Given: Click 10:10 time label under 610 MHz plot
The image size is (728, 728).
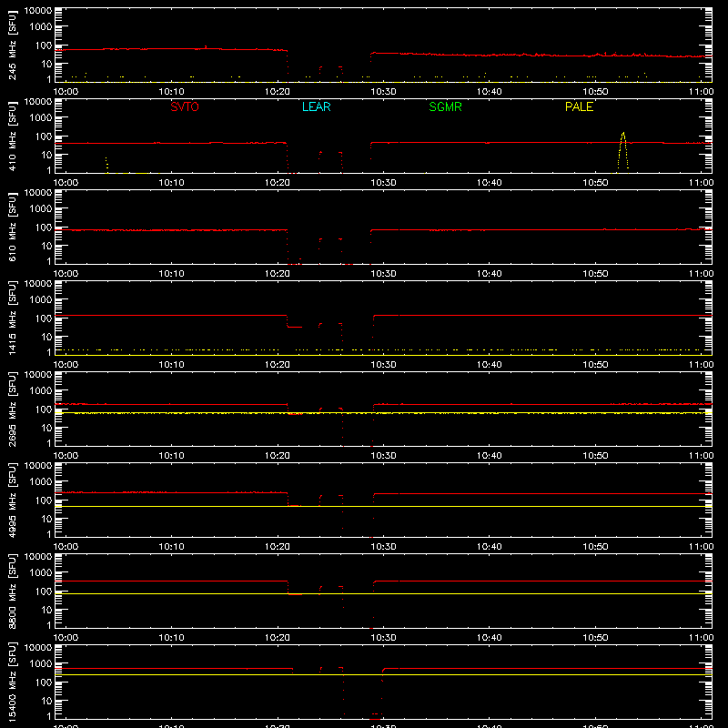Looking at the screenshot, I should pos(171,274).
